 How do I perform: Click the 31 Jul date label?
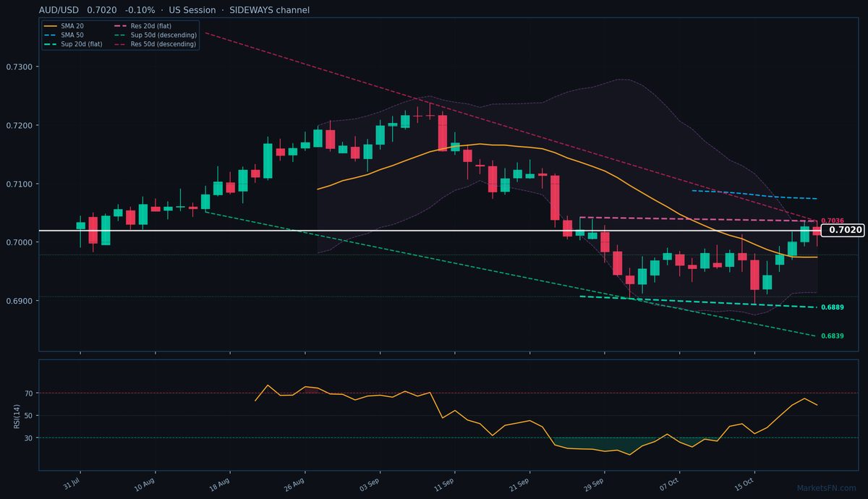[72, 483]
